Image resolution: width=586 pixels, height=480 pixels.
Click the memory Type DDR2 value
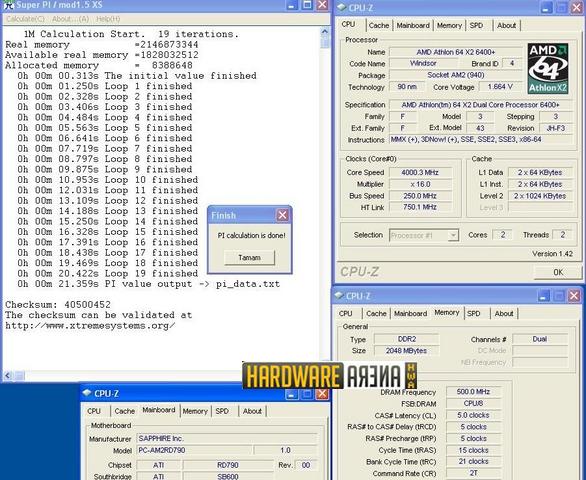[407, 339]
